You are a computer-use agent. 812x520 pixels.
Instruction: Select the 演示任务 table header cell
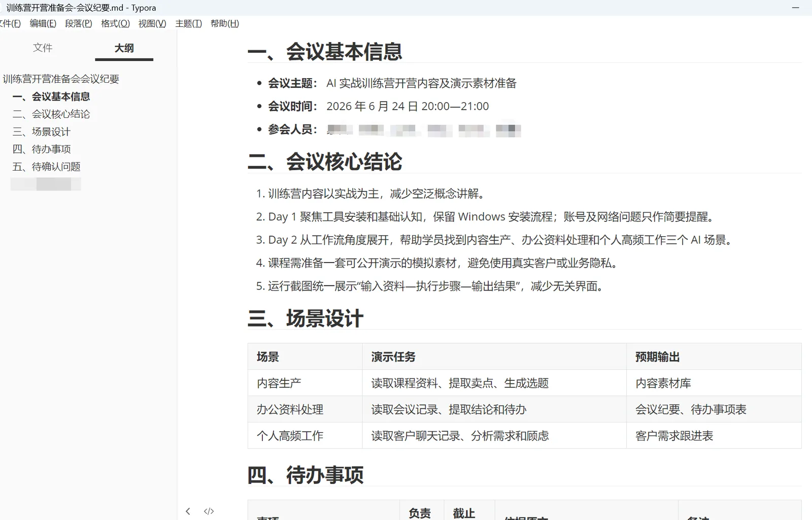(x=494, y=356)
